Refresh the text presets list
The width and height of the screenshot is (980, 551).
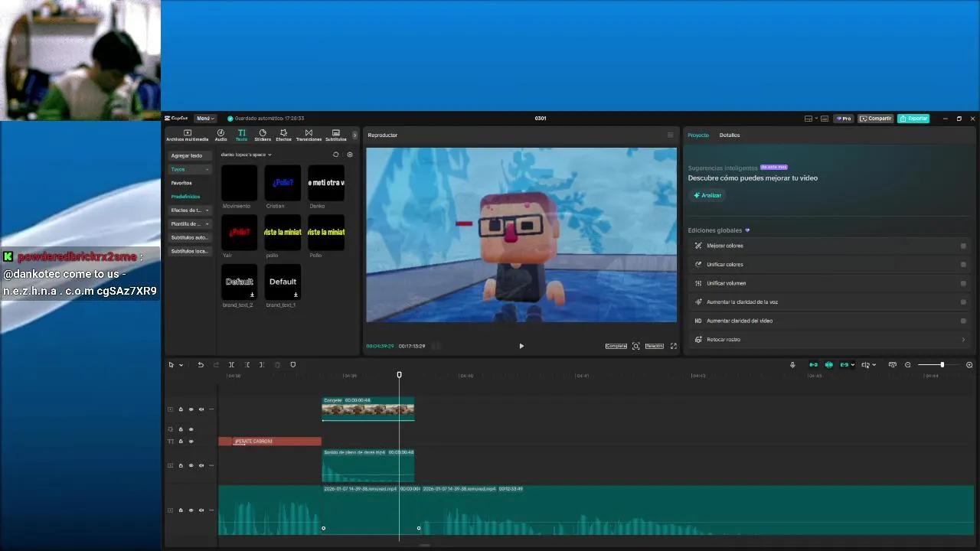335,155
